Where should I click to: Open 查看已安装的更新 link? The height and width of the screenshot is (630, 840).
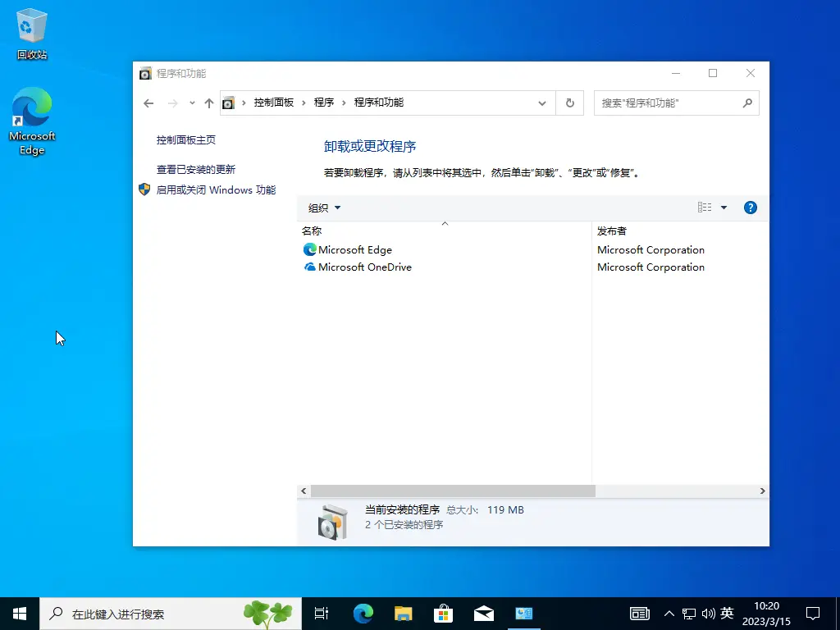(x=195, y=169)
